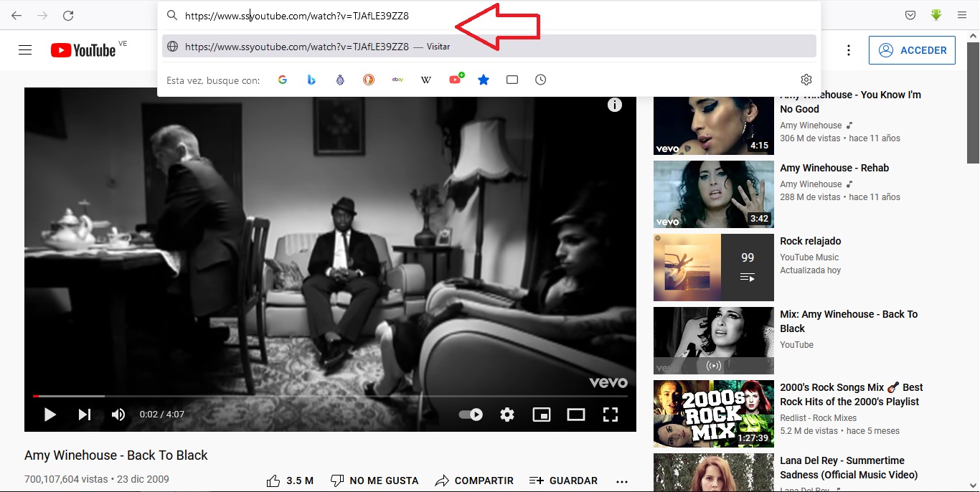Open the YouTube hamburger guide menu
Screen dimensions: 980x492
click(25, 50)
